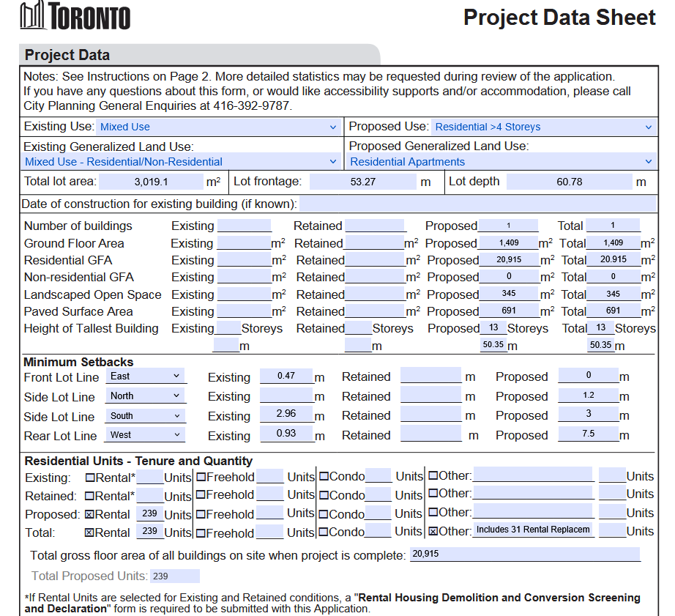Change Front Lot Line direction dropdown
The height and width of the screenshot is (616, 675).
pyautogui.click(x=145, y=376)
